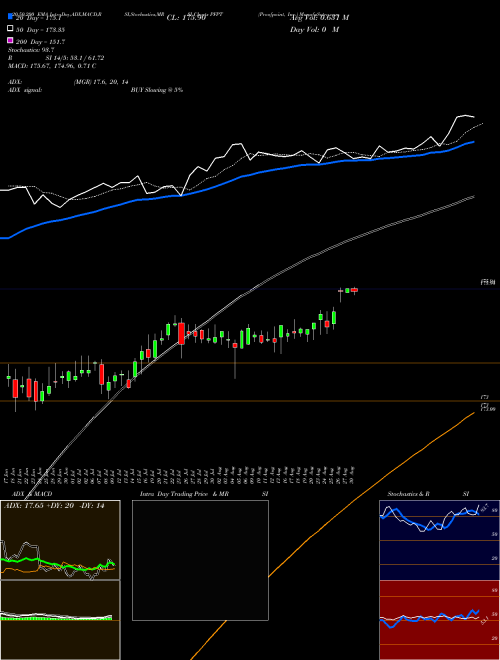Click the 'Intra Day Trading Price & MR' title

click(184, 494)
